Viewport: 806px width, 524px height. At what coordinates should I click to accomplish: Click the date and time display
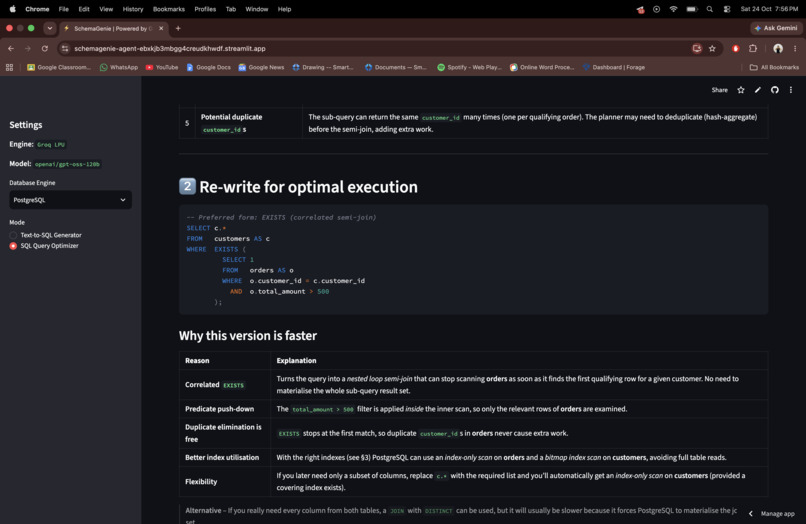(x=769, y=9)
